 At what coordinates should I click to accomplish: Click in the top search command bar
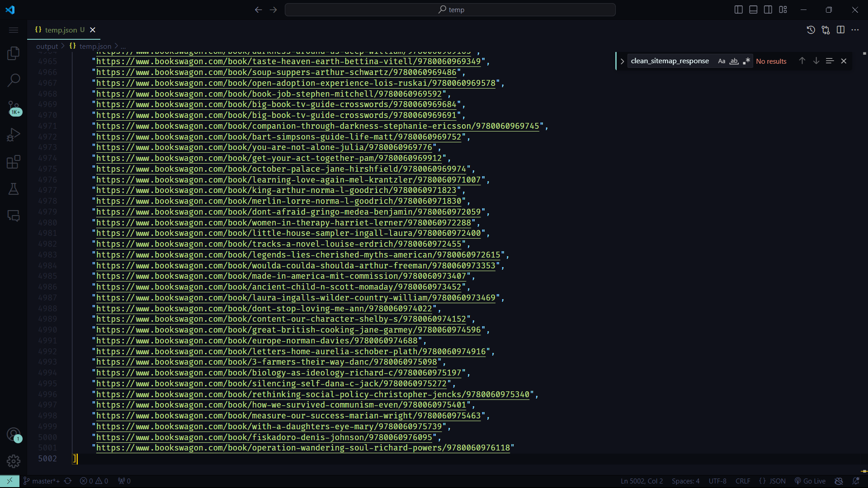pos(450,9)
